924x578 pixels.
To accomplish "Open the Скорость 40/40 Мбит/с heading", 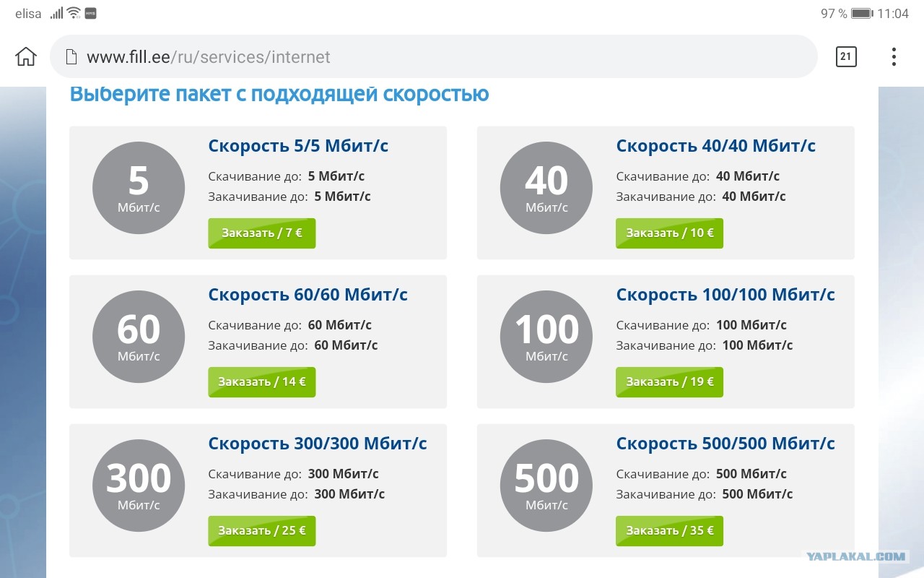I will pos(715,146).
